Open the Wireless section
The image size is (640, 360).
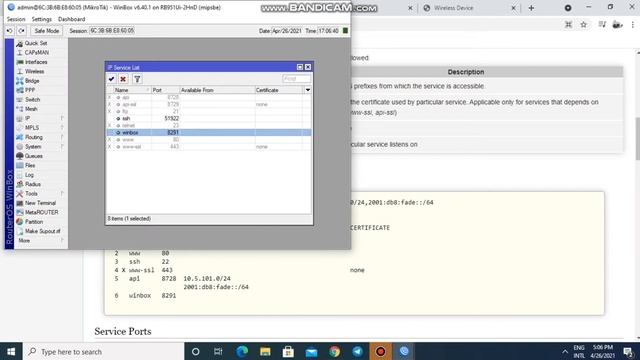(34, 71)
